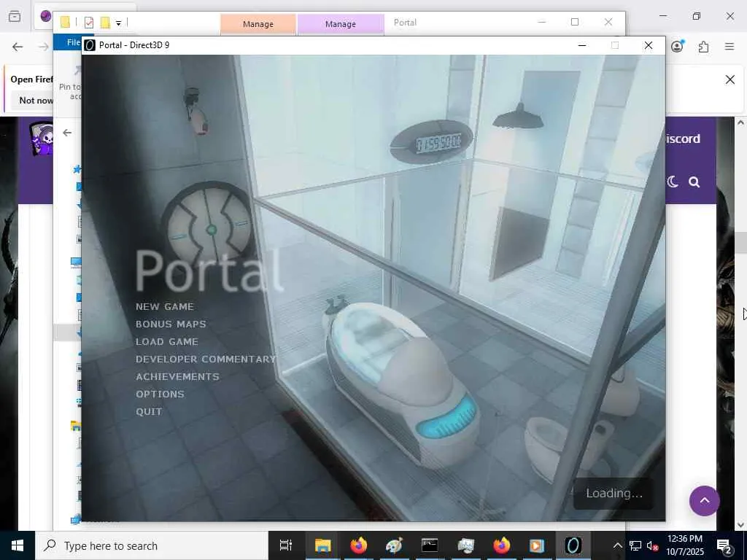Open Firefox tab overview icon
747x560 pixels.
tap(15, 16)
